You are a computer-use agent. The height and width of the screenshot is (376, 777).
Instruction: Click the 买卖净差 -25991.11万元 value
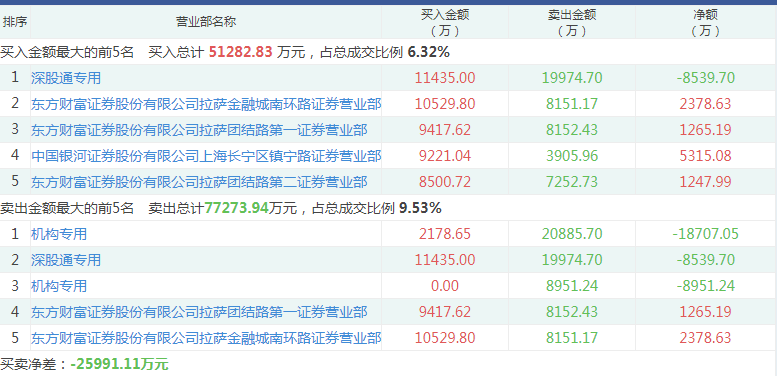(x=119, y=365)
